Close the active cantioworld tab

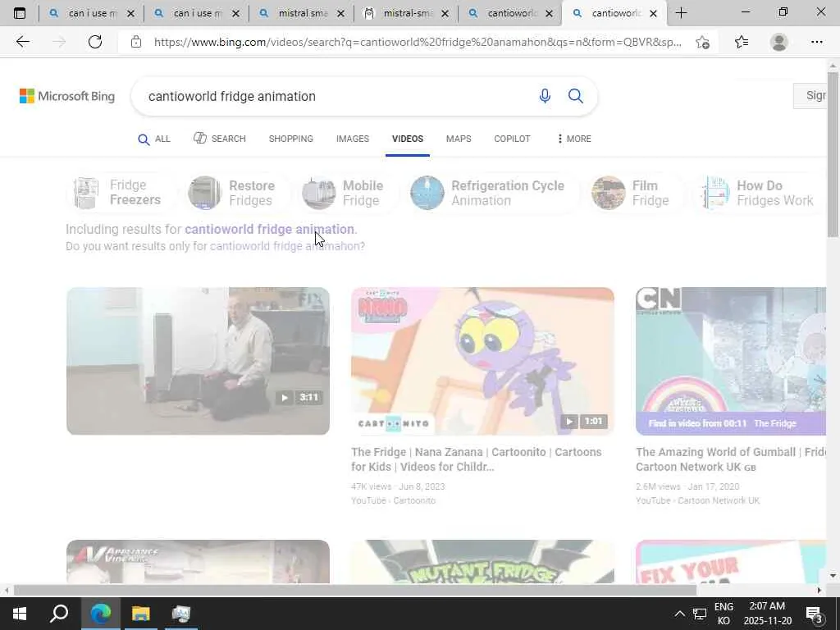653,13
